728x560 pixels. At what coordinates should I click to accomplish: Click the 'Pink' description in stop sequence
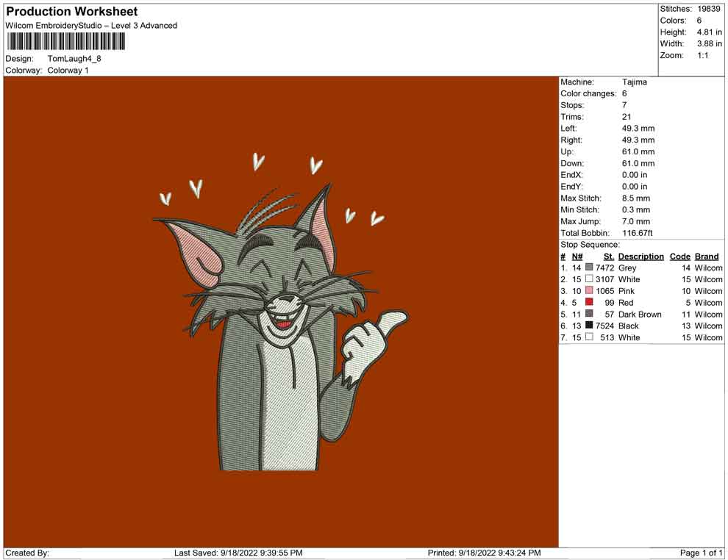pos(627,290)
